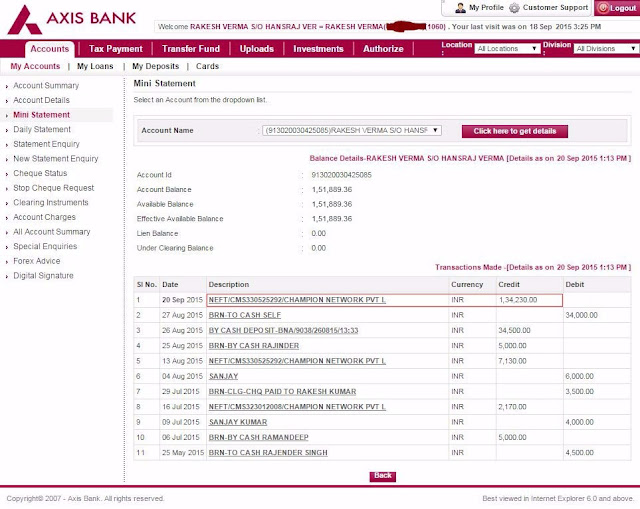Open My Loans submenu
Image resolution: width=640 pixels, height=509 pixels.
(95, 66)
